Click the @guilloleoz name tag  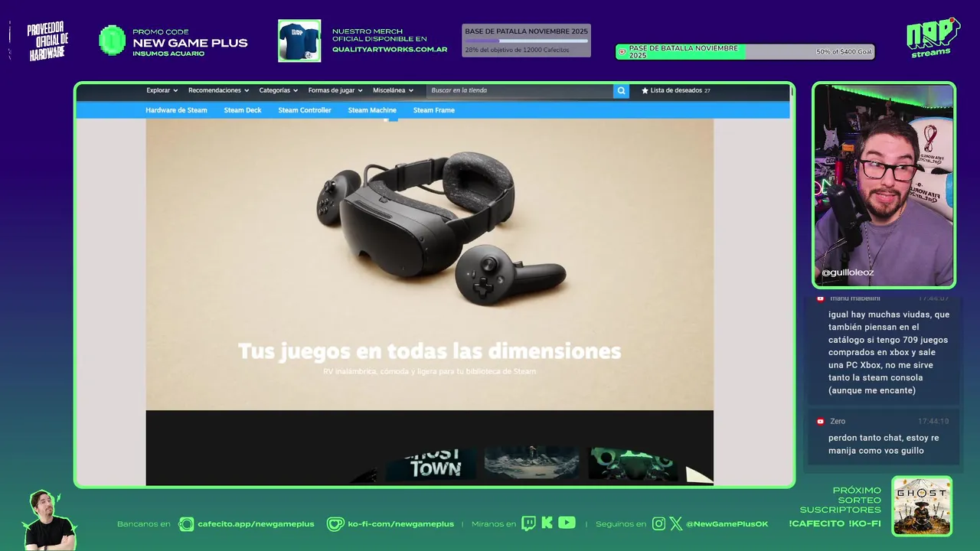pos(848,272)
